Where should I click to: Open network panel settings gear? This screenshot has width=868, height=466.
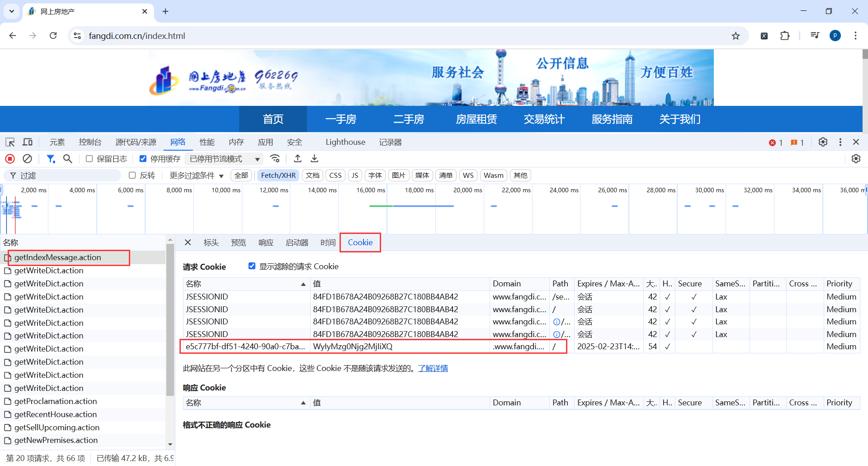pos(856,159)
